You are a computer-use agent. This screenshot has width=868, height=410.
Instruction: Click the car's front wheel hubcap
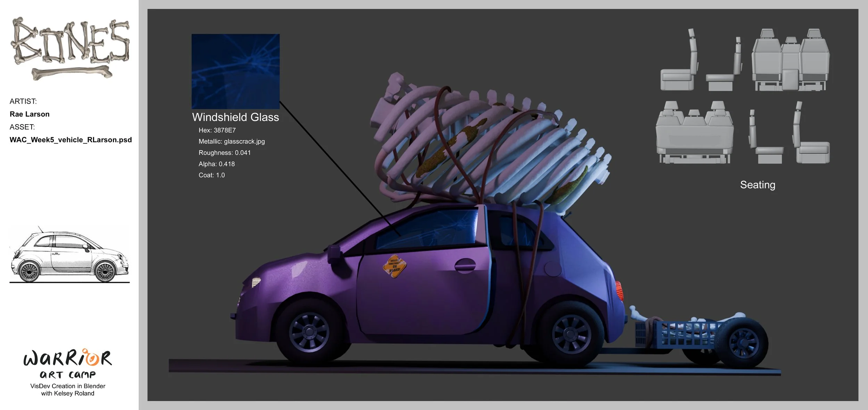309,332
